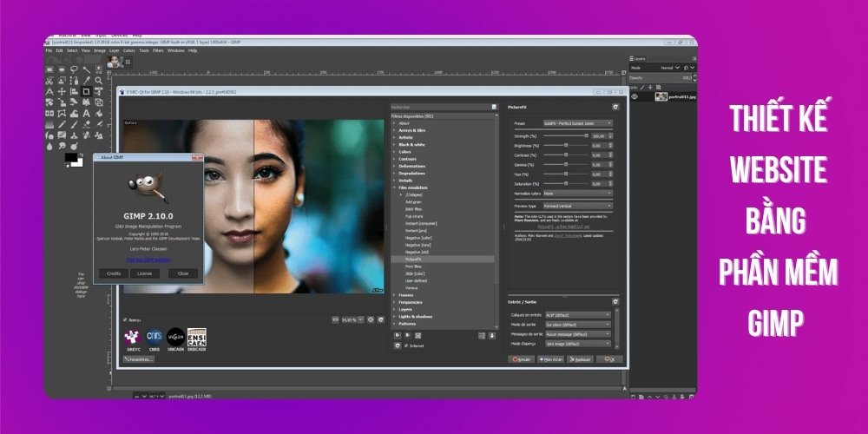The height and width of the screenshot is (434, 868).
Task: Click the black foreground color swatch
Action: click(x=70, y=158)
